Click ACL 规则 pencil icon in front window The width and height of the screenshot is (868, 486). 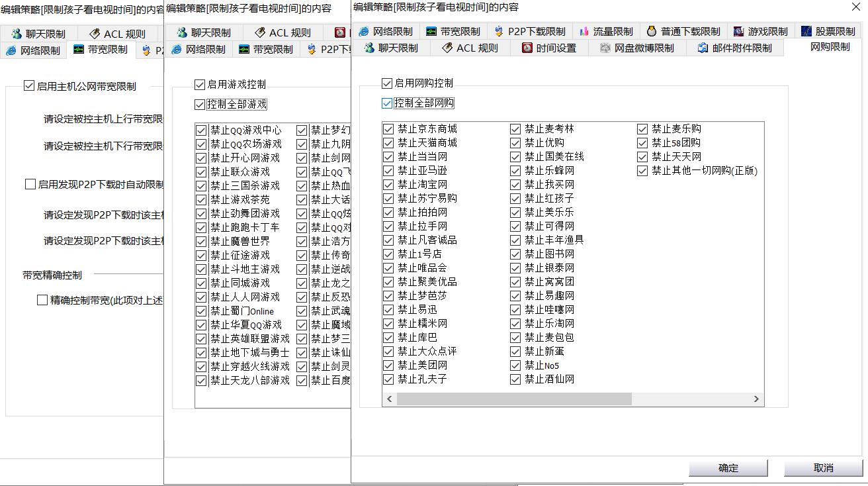447,48
